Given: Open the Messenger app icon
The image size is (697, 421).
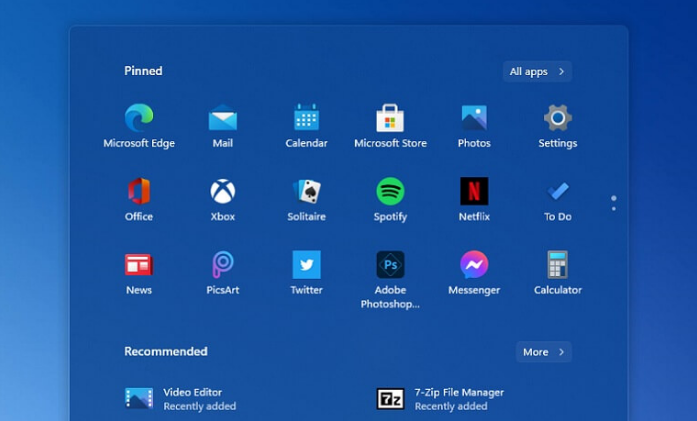Looking at the screenshot, I should click(x=474, y=265).
